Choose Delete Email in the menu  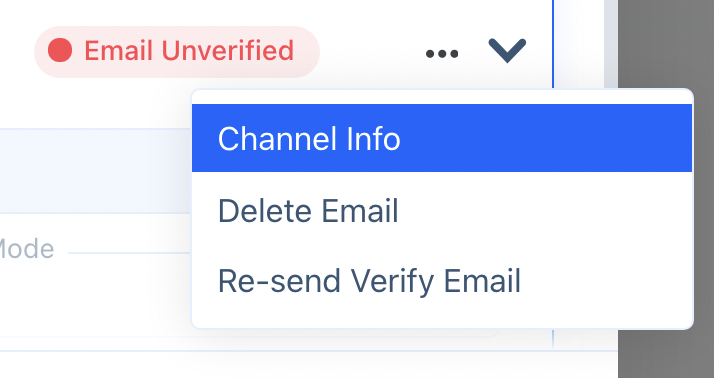442,210
